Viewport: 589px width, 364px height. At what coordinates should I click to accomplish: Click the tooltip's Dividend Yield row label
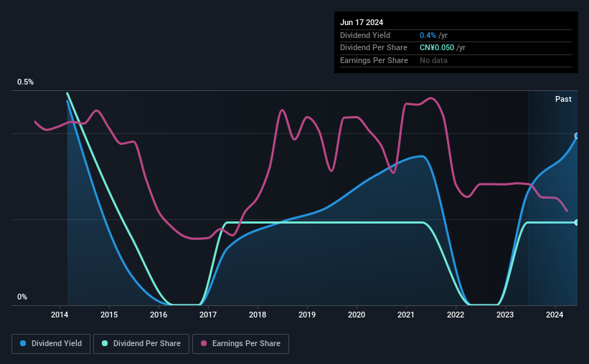(365, 35)
